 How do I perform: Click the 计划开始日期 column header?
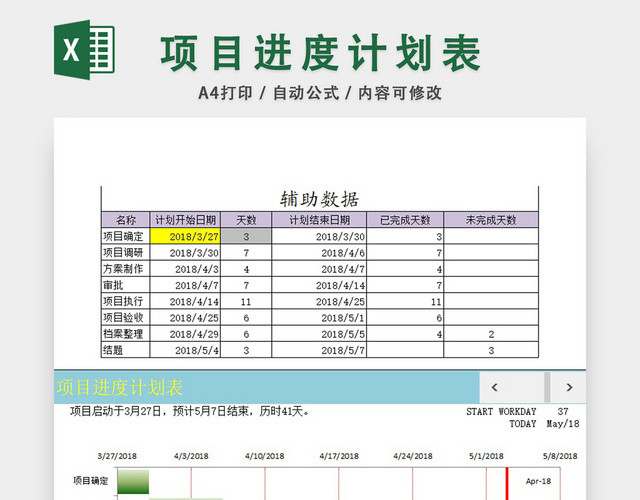(185, 220)
